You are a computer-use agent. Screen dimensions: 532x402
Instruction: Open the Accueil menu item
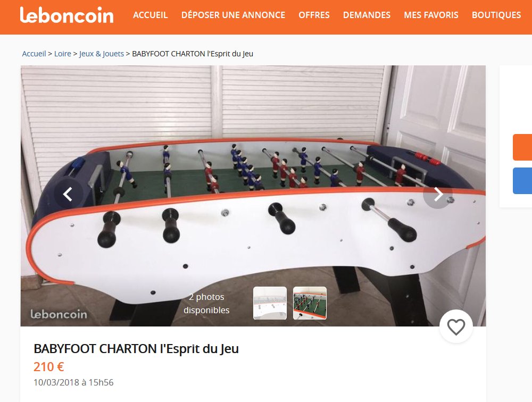[151, 15]
